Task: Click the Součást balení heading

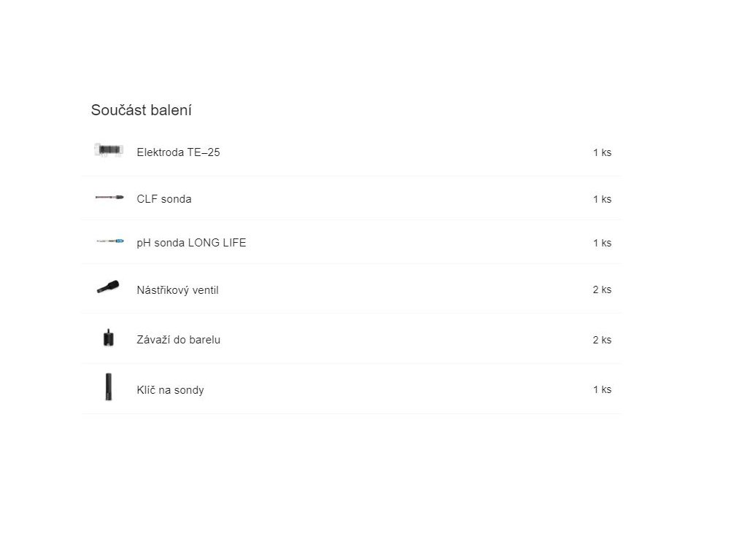Action: click(141, 110)
